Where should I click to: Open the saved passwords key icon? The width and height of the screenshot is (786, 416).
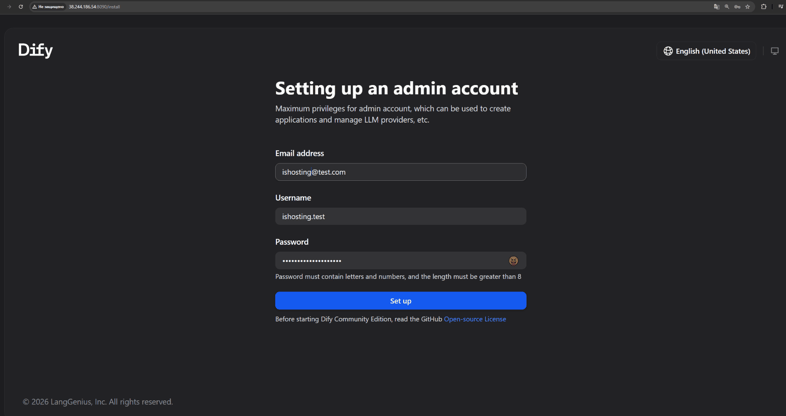737,7
